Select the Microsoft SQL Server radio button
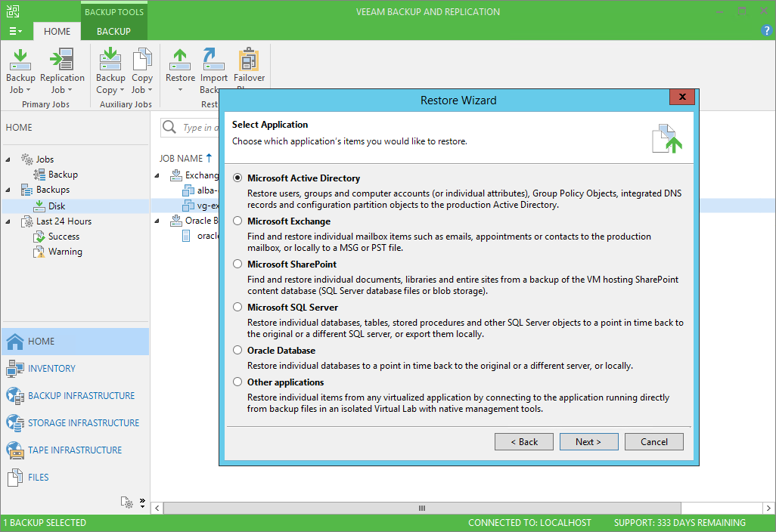The width and height of the screenshot is (776, 532). pyautogui.click(x=237, y=307)
